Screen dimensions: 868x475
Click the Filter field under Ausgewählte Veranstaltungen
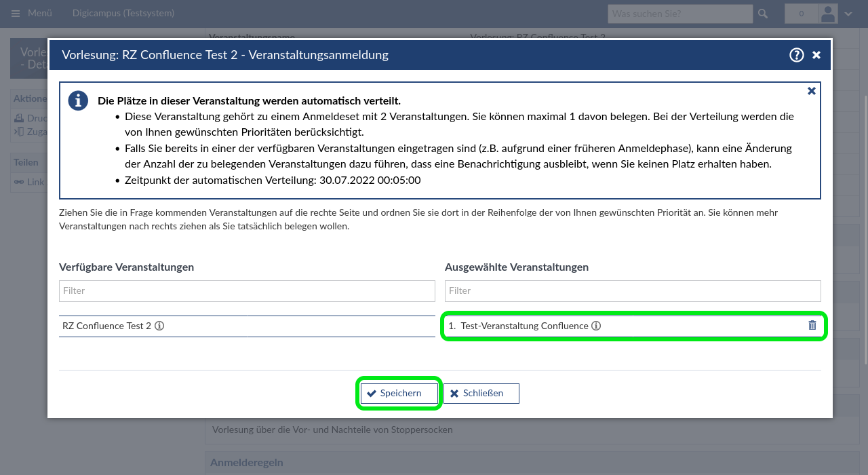point(632,291)
